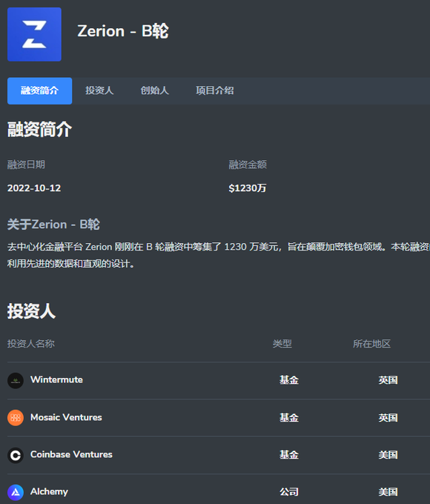The image size is (430, 504).
Task: Click 英国 region in Wintermute row
Action: pyautogui.click(x=388, y=380)
